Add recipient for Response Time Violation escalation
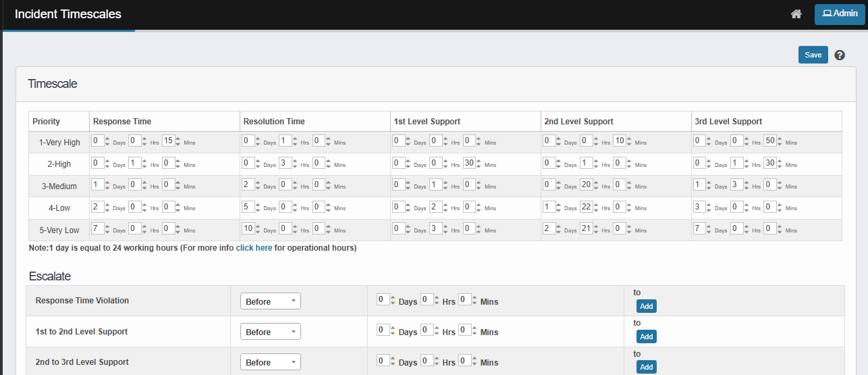Image resolution: width=868 pixels, height=375 pixels. 646,306
